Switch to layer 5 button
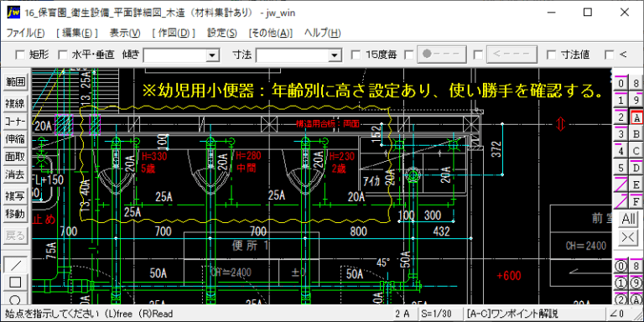This screenshot has width=644, height=322. tap(621, 168)
